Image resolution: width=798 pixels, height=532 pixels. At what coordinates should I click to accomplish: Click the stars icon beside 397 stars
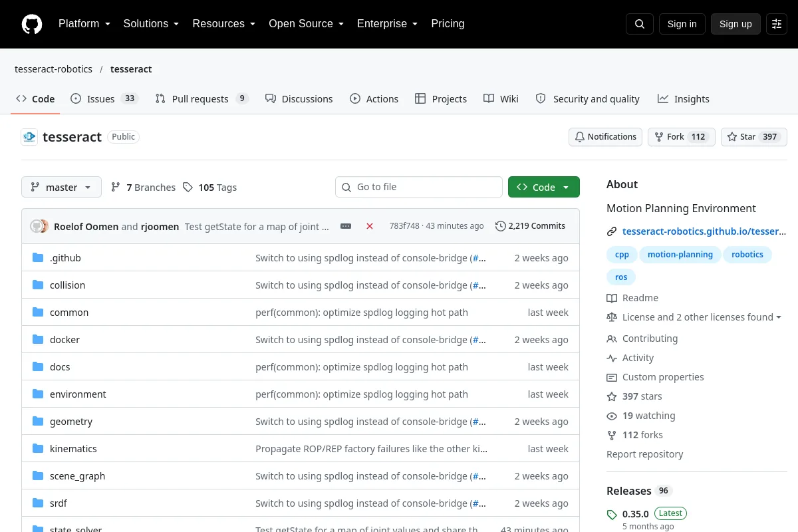612,396
